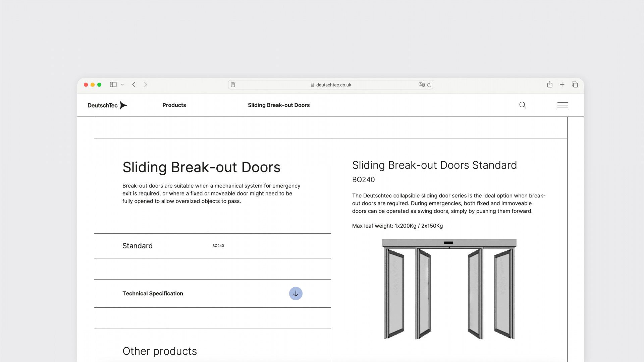Reload the page
The image size is (644, 362).
pos(429,85)
